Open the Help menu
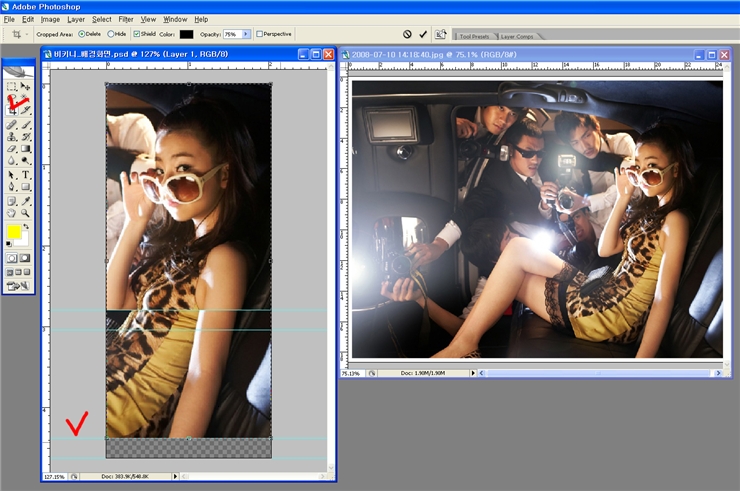The image size is (740, 491). tap(201, 19)
